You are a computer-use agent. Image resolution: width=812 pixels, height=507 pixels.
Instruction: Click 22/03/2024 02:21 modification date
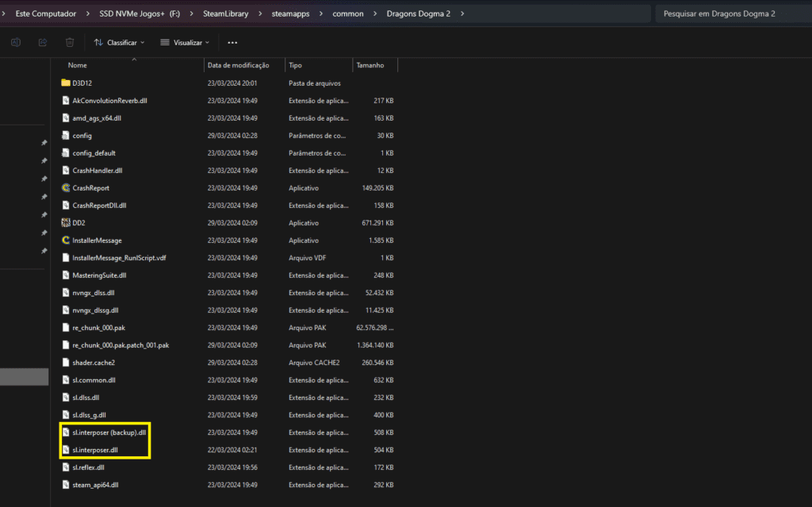(x=232, y=450)
